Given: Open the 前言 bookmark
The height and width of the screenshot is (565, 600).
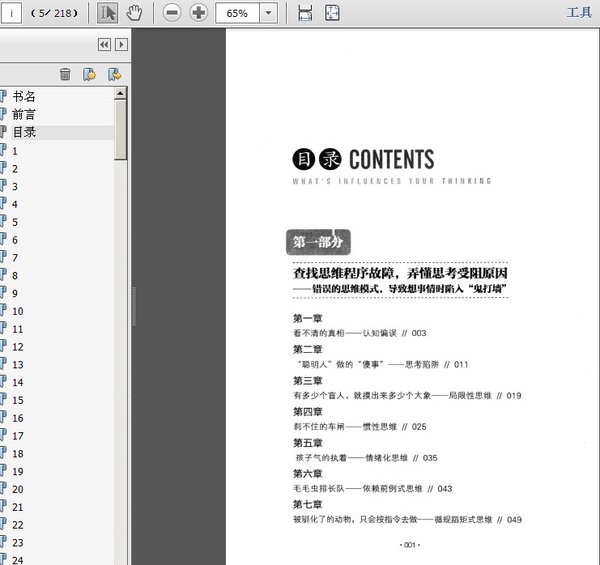Looking at the screenshot, I should 24,114.
